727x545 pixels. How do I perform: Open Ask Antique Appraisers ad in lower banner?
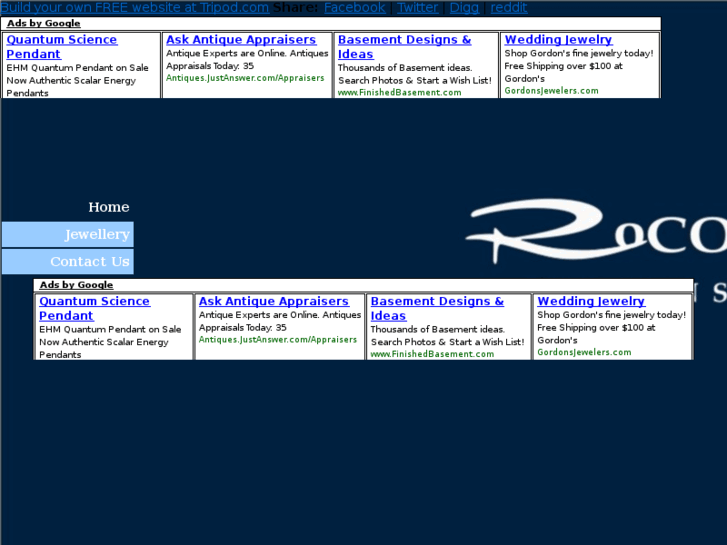pyautogui.click(x=274, y=301)
